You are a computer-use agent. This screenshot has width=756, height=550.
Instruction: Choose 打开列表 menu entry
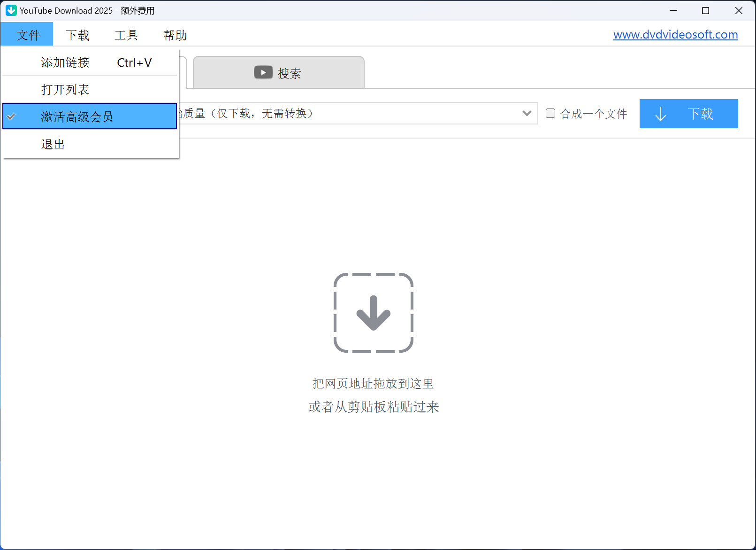65,90
